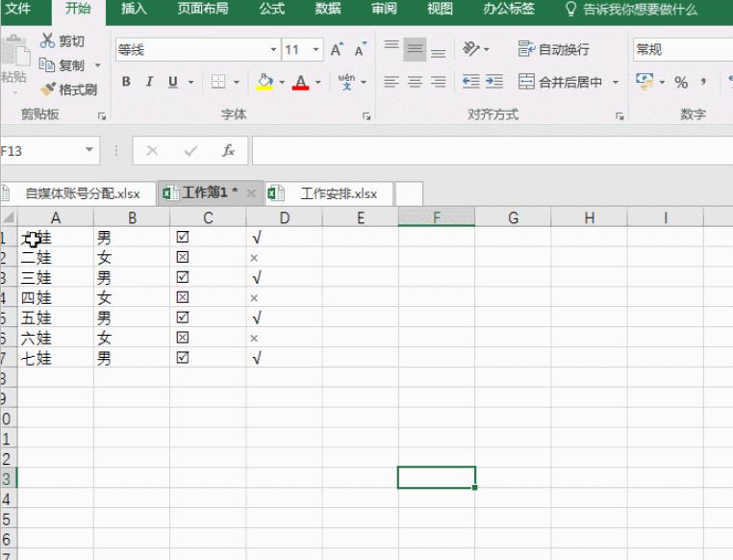Click the formula bar input

tap(493, 150)
